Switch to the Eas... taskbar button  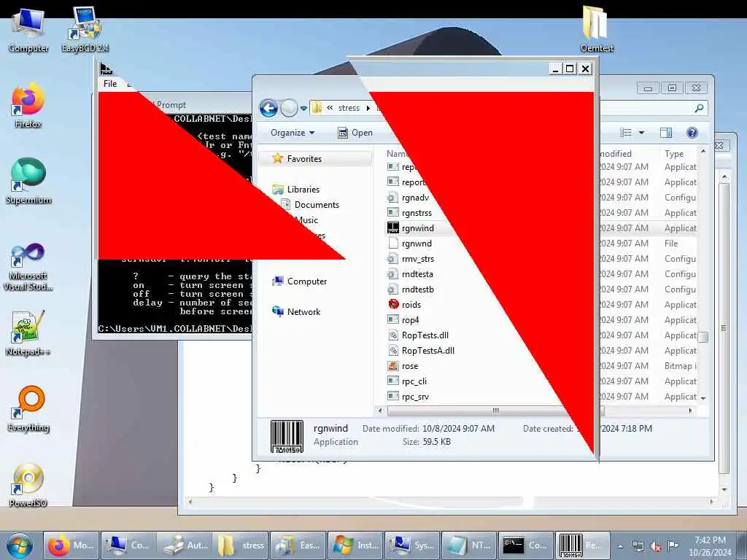298,545
